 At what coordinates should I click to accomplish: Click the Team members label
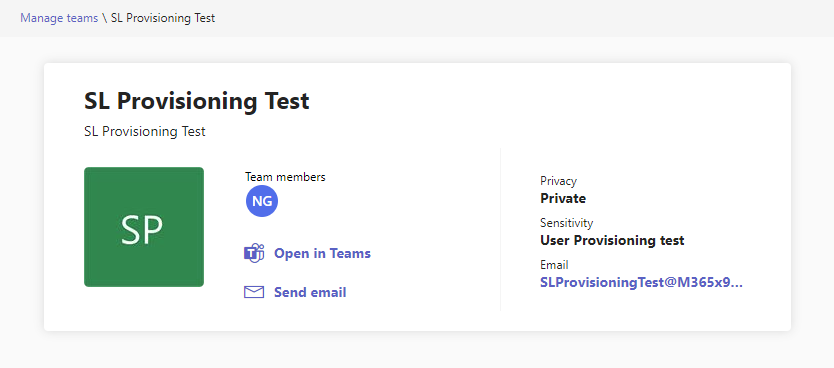tap(285, 177)
